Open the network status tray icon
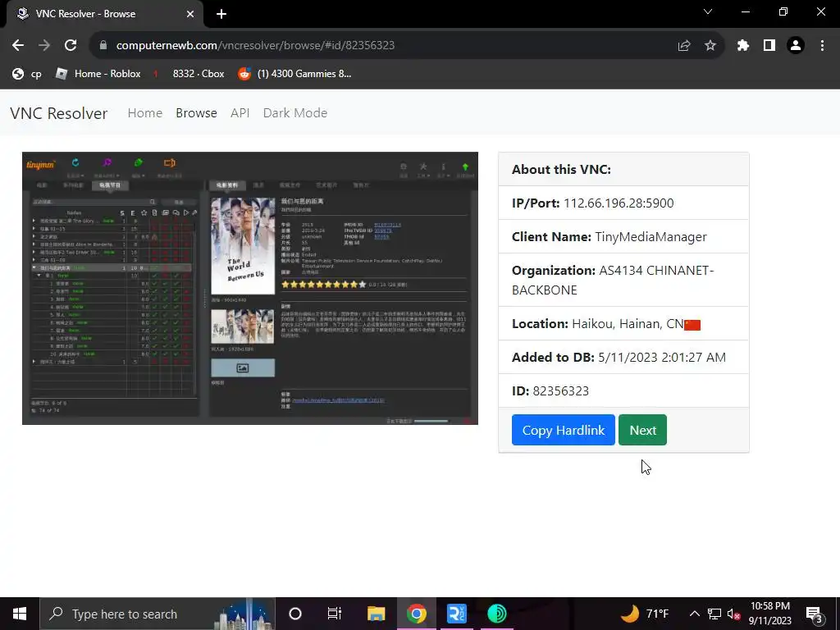The height and width of the screenshot is (630, 840). tap(714, 614)
